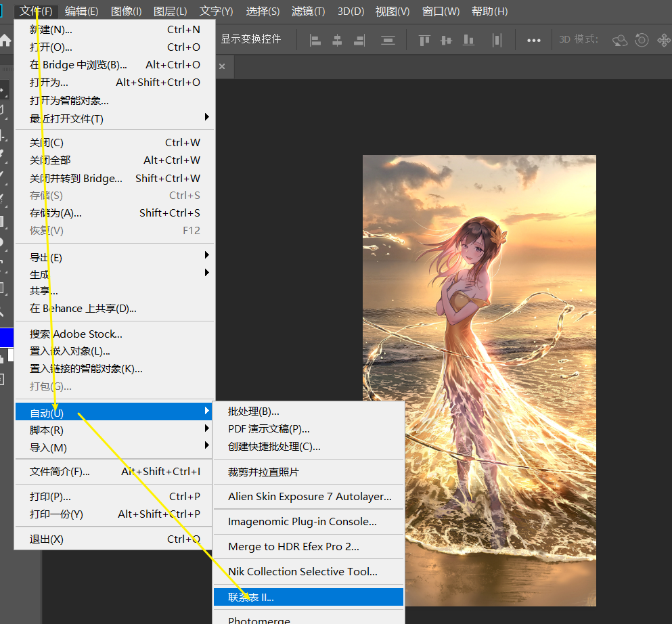
Task: Open the 文件(F) menu
Action: coord(36,11)
